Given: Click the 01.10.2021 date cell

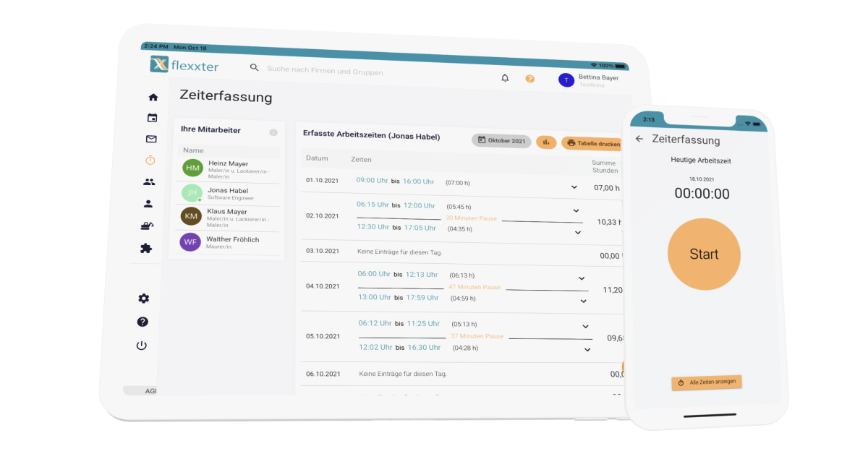Looking at the screenshot, I should click(x=323, y=181).
